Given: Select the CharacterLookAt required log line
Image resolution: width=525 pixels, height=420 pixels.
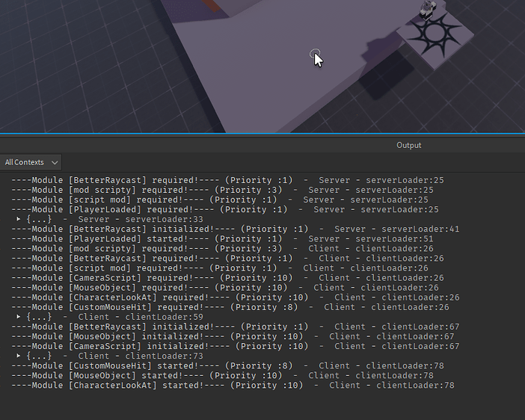Looking at the screenshot, I should (236, 297).
